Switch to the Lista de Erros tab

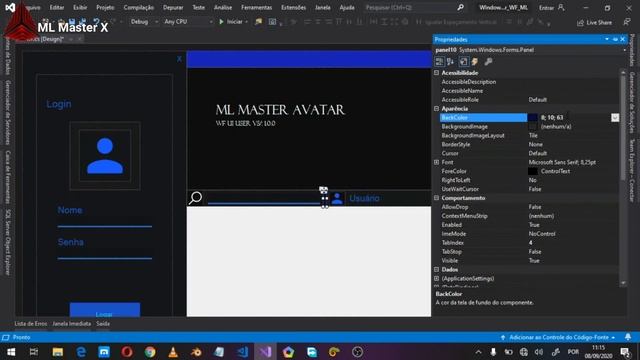31,324
